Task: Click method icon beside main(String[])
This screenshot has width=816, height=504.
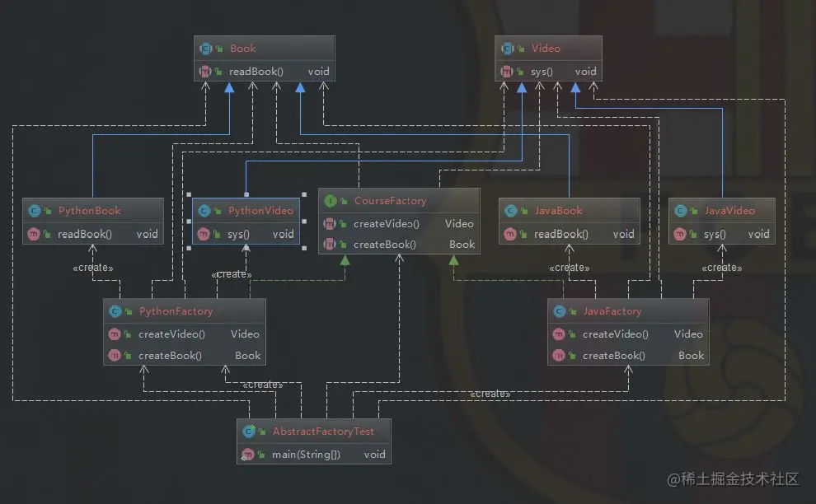Action: click(x=248, y=454)
